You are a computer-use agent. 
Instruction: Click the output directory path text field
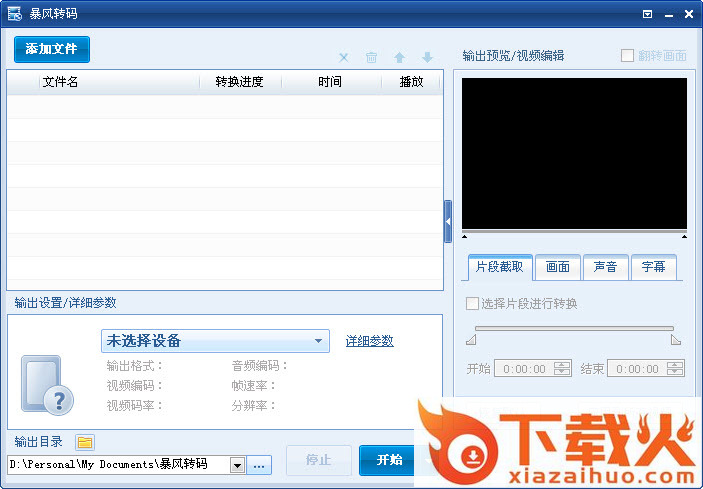[119, 465]
